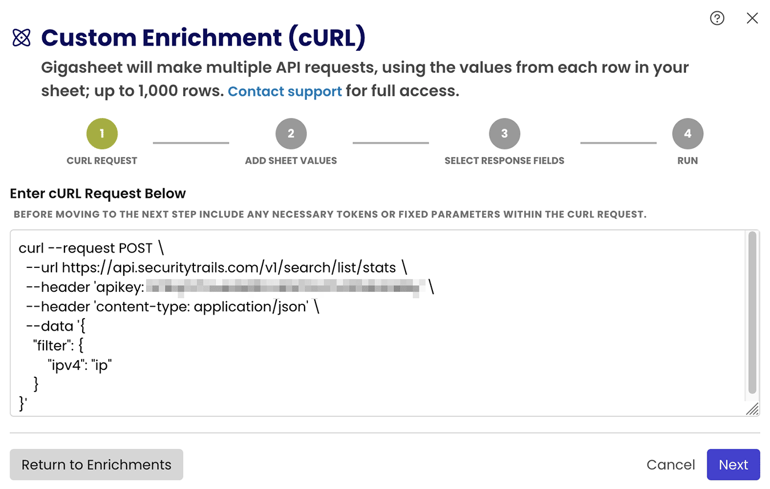Select step 2 ADD SHEET VALUES circle

tap(291, 134)
